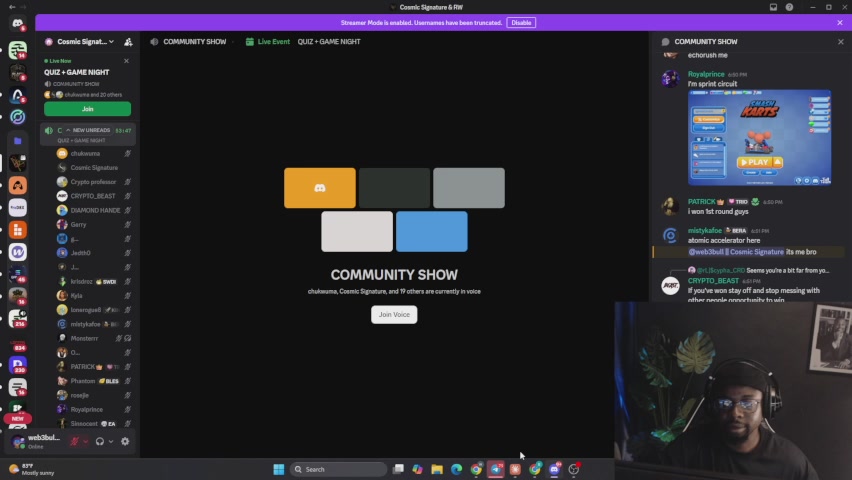This screenshot has width=852, height=480.
Task: Click the speaker icon next to COMMUNITY SHOW header
Action: click(154, 42)
